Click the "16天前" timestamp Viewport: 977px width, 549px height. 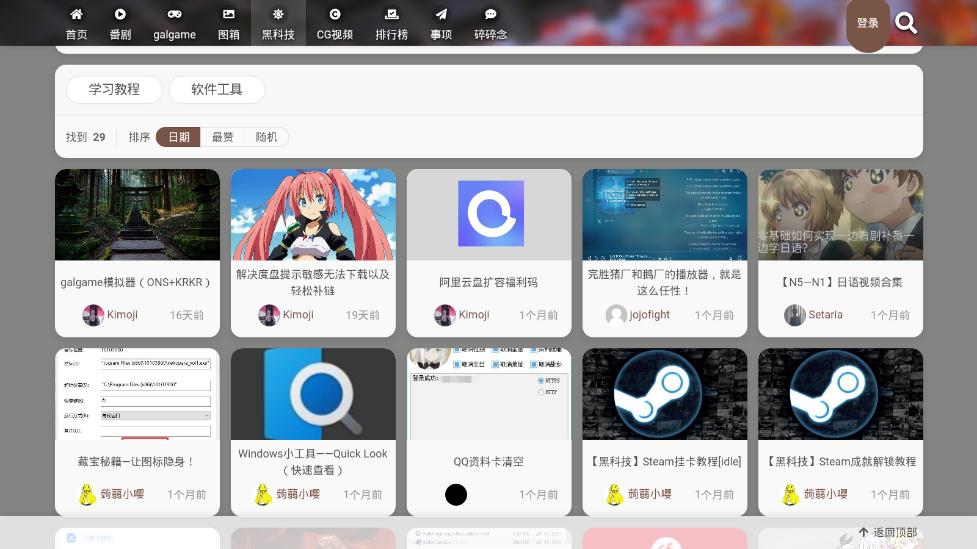point(187,315)
